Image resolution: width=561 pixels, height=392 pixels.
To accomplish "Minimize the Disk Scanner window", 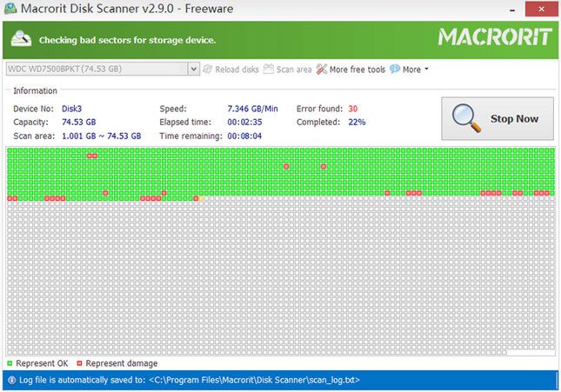I will [x=512, y=10].
